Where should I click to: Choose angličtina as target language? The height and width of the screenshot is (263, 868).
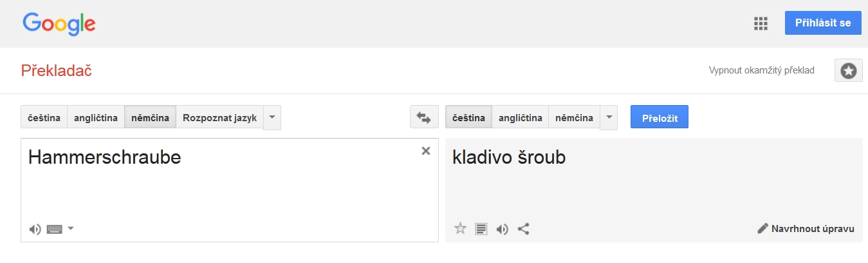click(520, 118)
